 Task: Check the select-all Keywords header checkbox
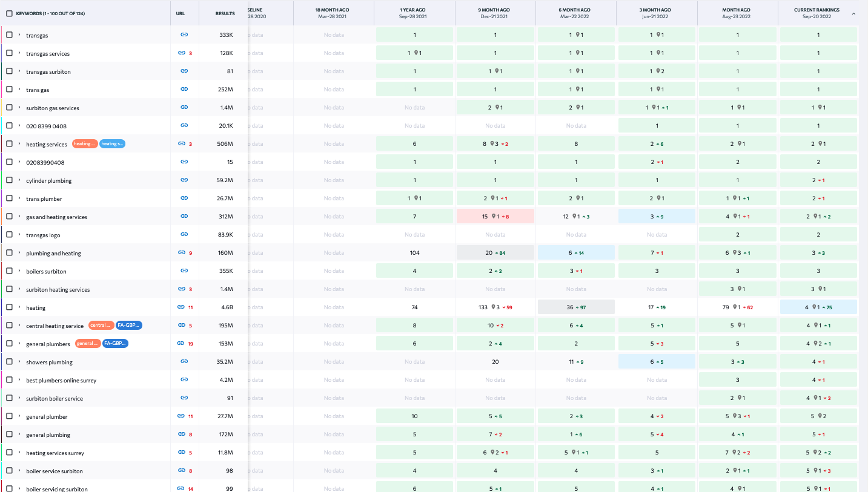(x=9, y=13)
